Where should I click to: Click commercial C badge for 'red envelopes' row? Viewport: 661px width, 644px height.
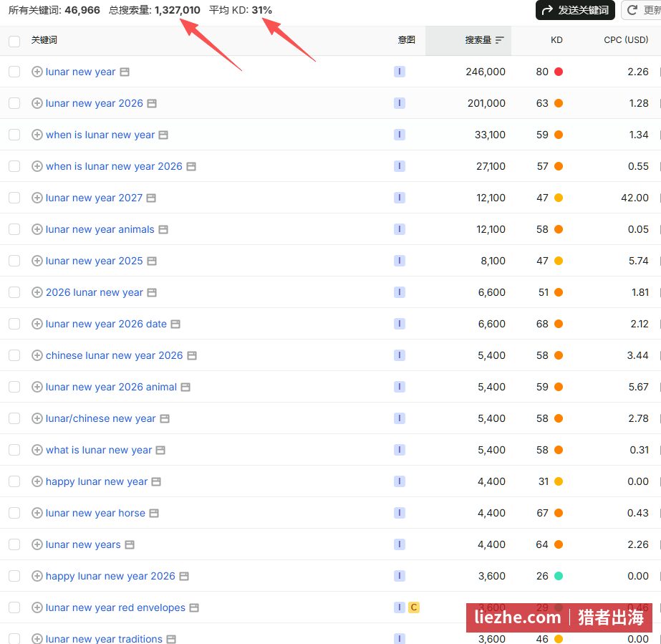point(413,607)
